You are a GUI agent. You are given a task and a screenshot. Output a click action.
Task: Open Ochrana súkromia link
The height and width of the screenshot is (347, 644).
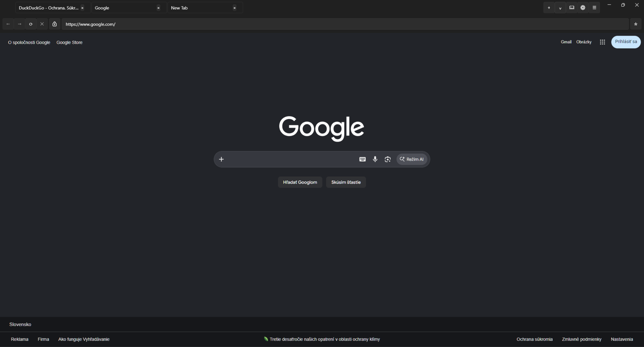(535, 339)
